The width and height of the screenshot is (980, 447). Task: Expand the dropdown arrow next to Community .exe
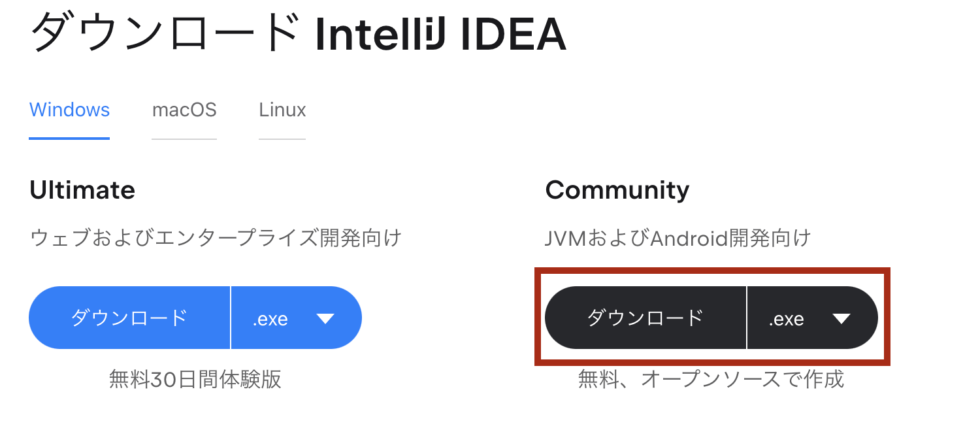point(842,318)
